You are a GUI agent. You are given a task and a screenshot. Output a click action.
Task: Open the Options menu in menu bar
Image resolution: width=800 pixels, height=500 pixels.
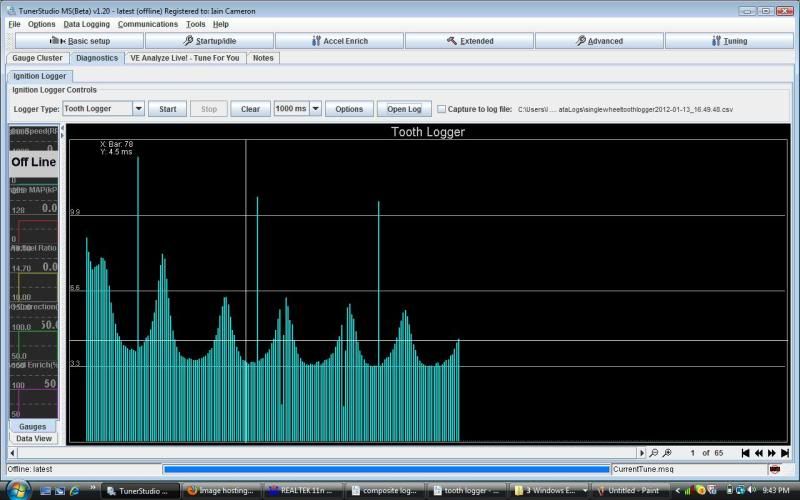tap(41, 24)
